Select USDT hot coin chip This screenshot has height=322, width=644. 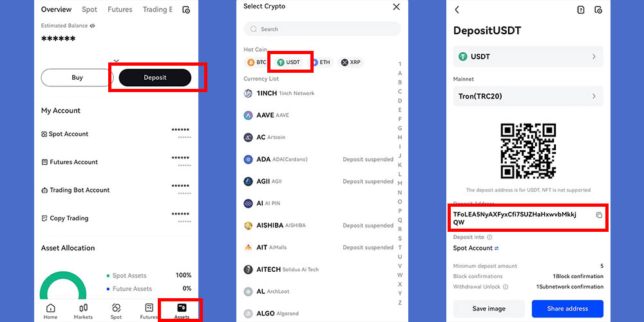click(289, 62)
